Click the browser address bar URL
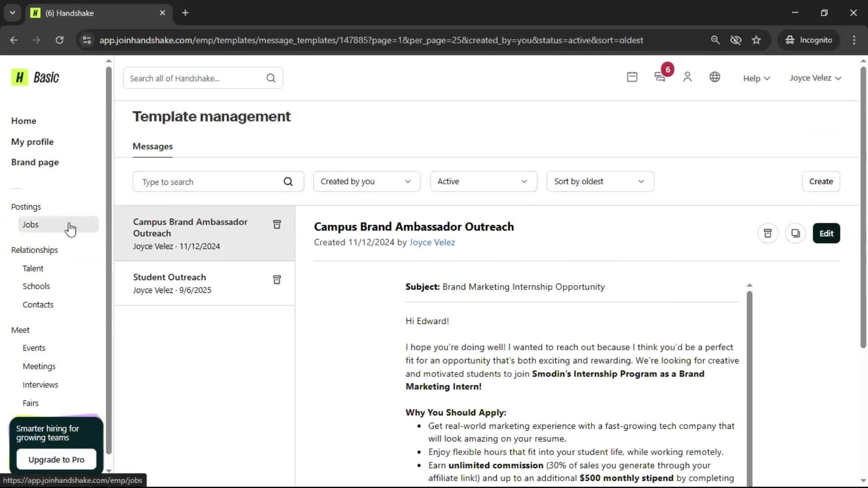This screenshot has height=488, width=868. (x=371, y=40)
